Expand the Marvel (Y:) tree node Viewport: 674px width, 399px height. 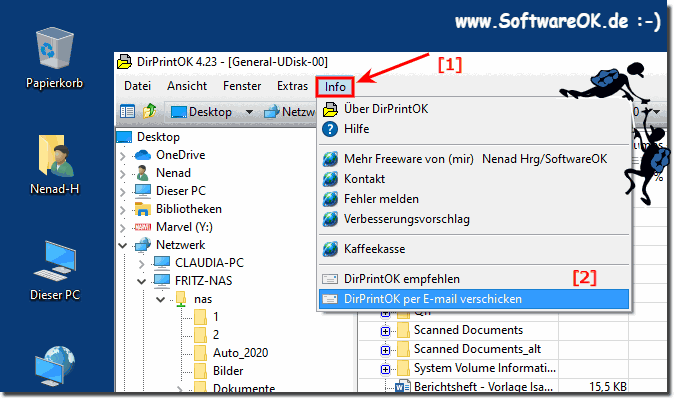pos(123,228)
